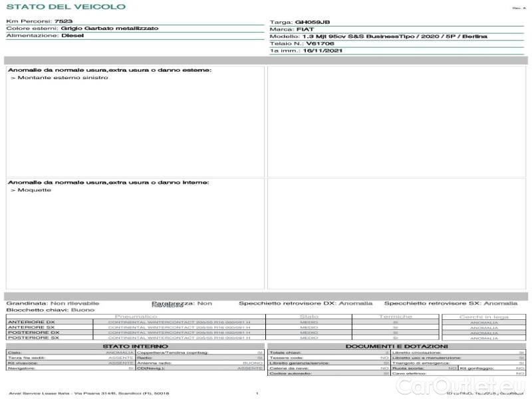Image resolution: width=532 pixels, height=399 pixels.
Task: Select the 'Tessere code:' row label
Action: point(287,358)
